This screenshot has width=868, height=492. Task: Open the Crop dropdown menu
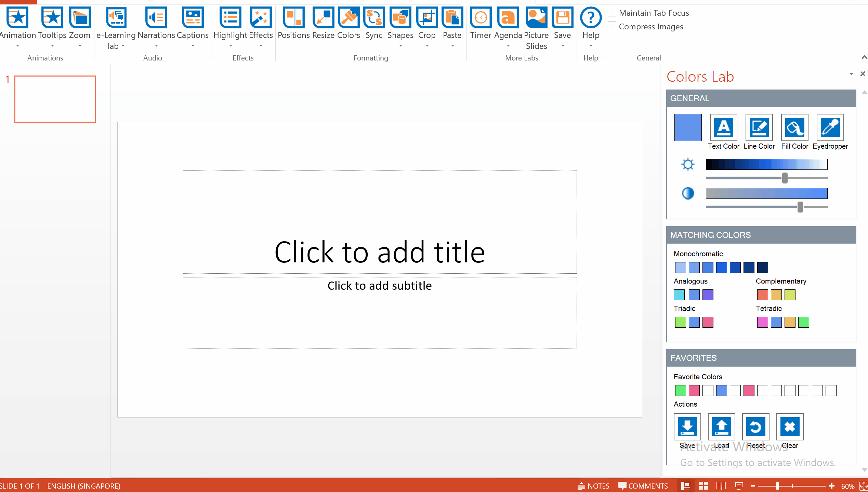pos(427,45)
